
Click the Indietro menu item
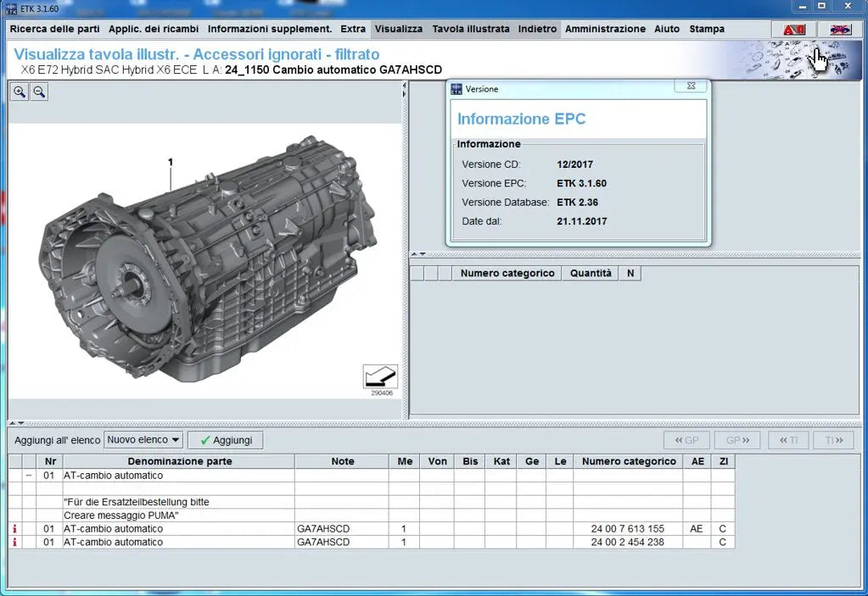537,29
